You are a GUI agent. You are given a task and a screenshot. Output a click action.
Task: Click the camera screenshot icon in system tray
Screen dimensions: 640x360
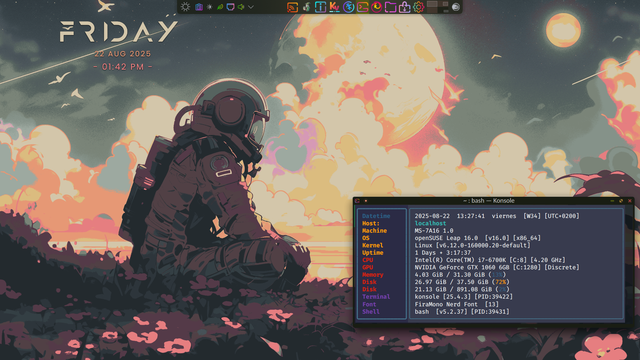pos(199,7)
